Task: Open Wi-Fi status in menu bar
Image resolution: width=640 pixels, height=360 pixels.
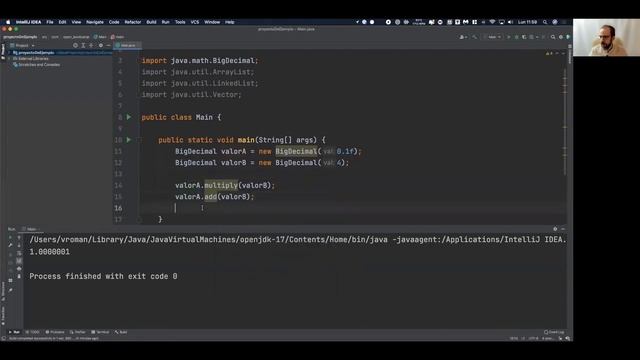Action: coord(492,22)
